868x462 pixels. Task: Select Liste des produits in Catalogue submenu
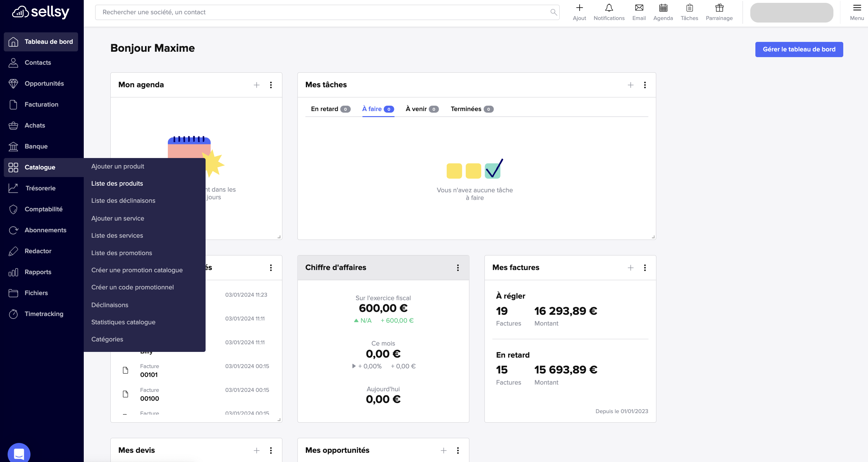tap(117, 183)
